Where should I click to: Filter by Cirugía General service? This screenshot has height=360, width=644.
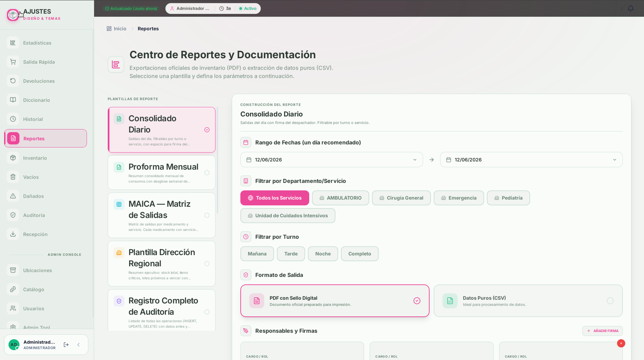[401, 198]
